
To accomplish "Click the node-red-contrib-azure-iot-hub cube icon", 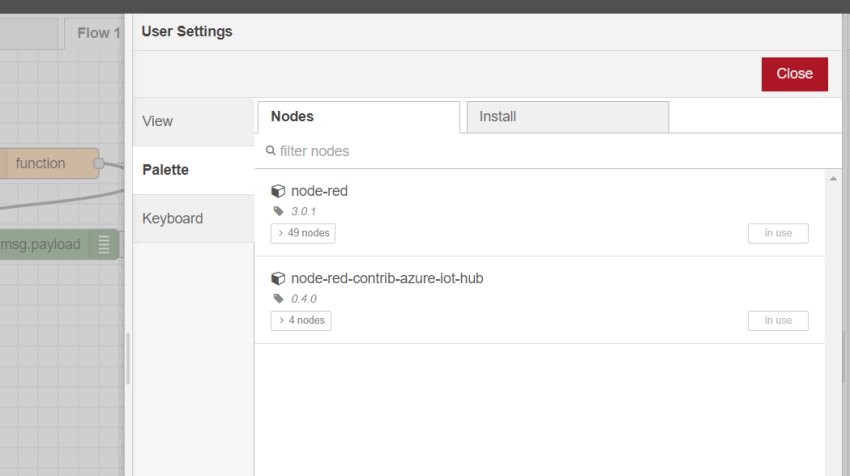I will pyautogui.click(x=278, y=278).
